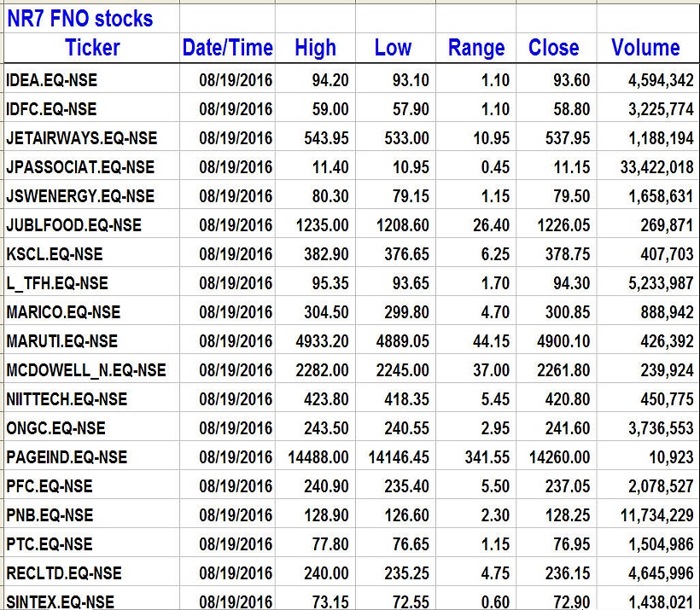This screenshot has height=610, width=700.
Task: Select the Volume column header
Action: [645, 48]
